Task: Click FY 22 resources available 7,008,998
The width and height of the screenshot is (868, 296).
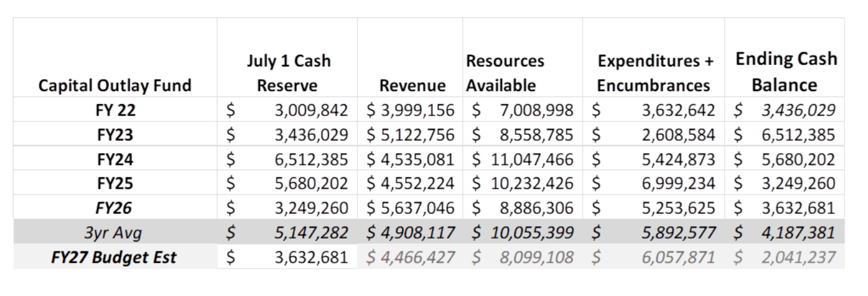Action: pos(537,110)
